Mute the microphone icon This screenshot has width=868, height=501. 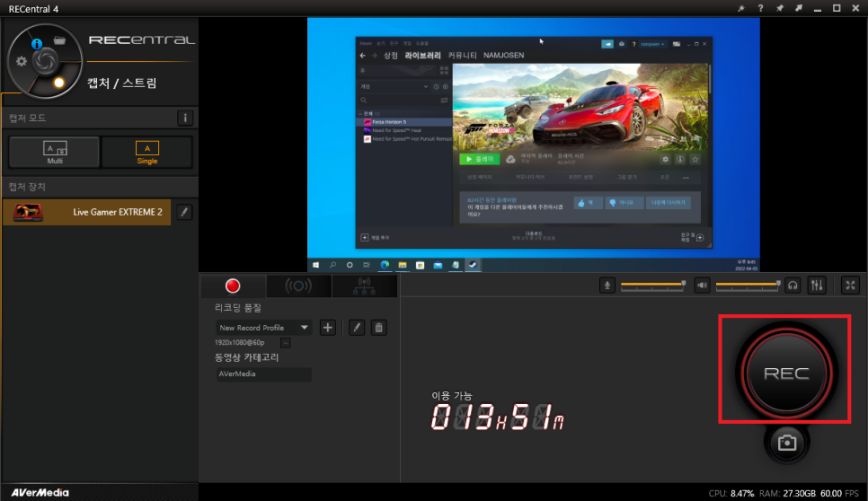click(607, 286)
